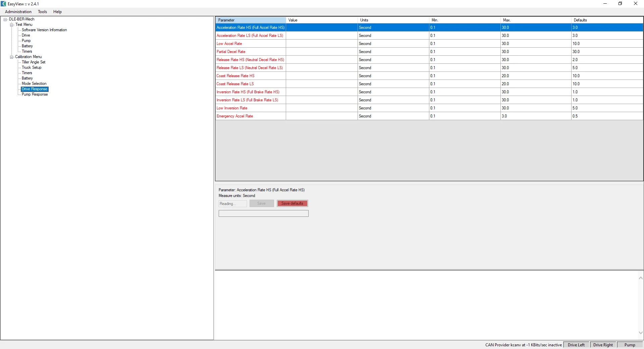Select Mode Selection item

(34, 84)
